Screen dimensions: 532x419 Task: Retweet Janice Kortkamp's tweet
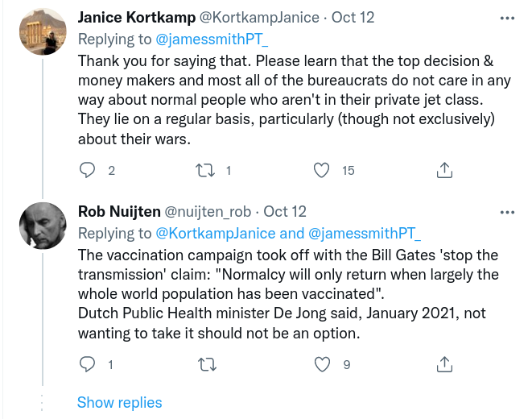coord(207,170)
